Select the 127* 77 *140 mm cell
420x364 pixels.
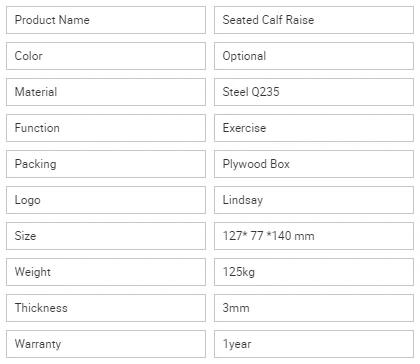point(314,236)
